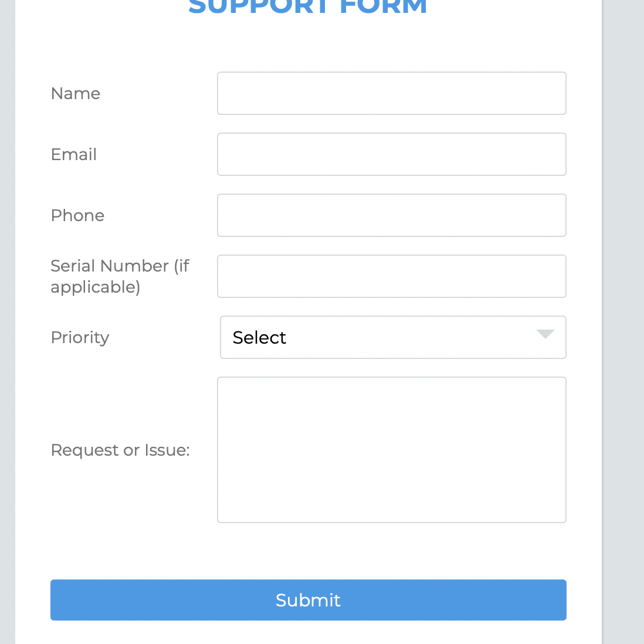Click the 'Submit' text on the button
The width and height of the screenshot is (644, 644).
pos(308,600)
